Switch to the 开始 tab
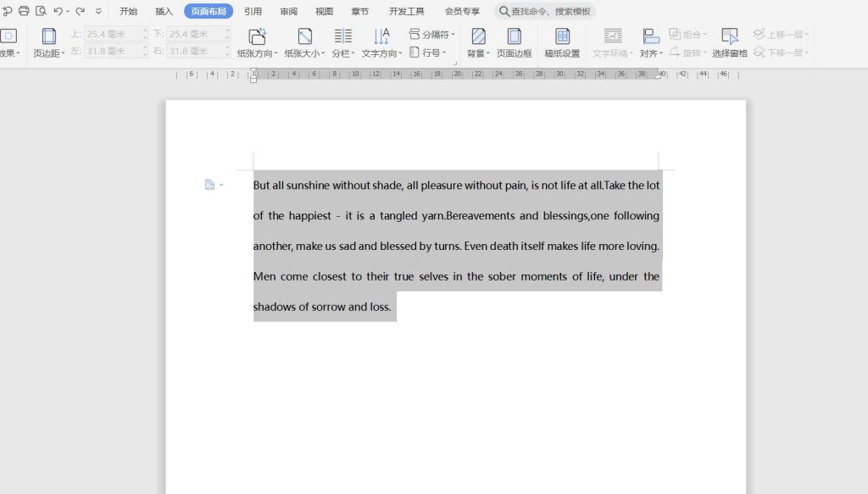Viewport: 868px width, 494px height. tap(128, 12)
